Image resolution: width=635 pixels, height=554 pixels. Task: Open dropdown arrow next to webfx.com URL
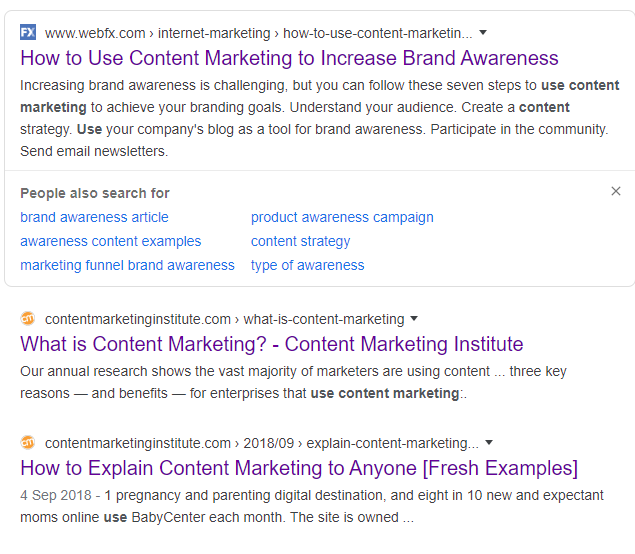coord(483,32)
